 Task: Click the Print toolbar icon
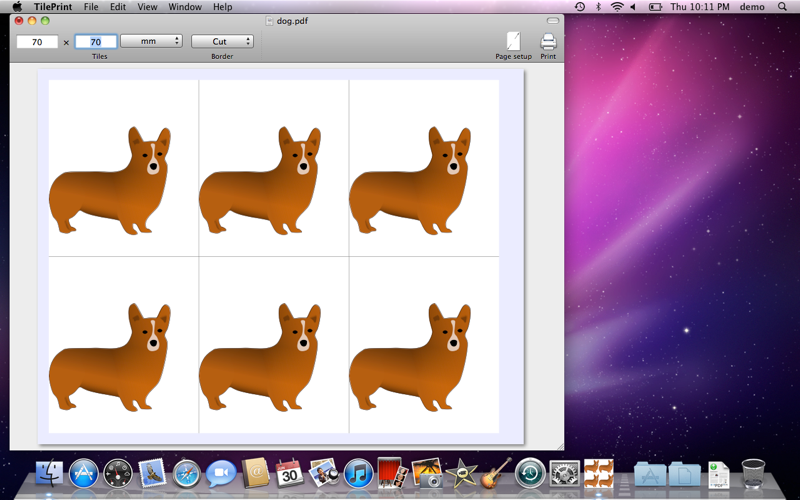coord(548,42)
